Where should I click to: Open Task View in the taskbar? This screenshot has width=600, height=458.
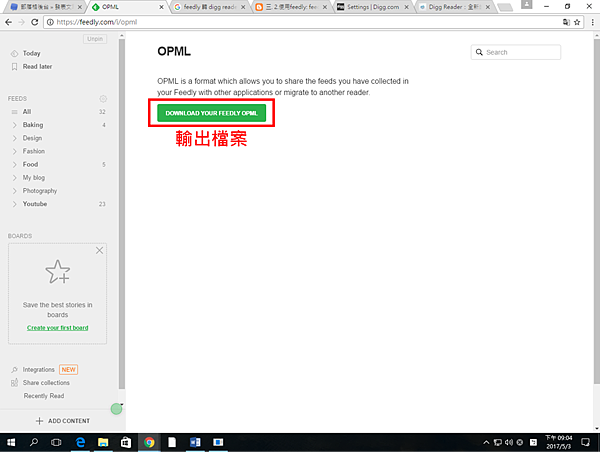click(x=56, y=443)
